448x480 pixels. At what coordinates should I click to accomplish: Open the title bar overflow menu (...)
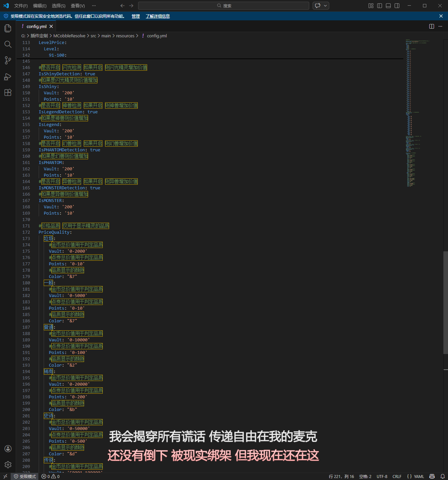pos(94,6)
